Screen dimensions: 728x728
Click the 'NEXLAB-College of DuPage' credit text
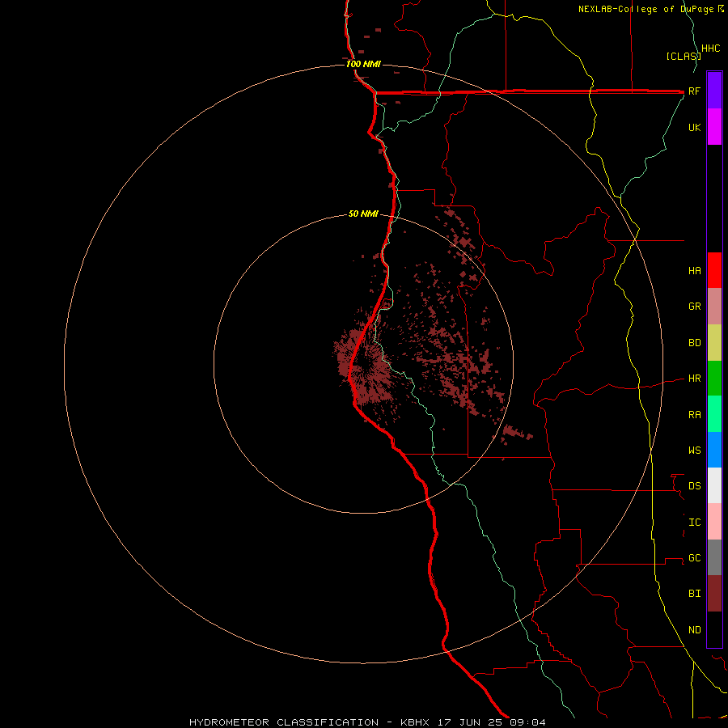(x=645, y=9)
